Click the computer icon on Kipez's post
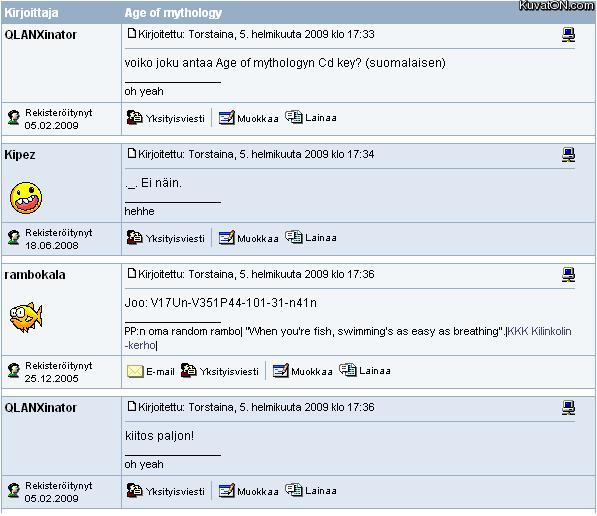597x516 pixels. tap(568, 155)
